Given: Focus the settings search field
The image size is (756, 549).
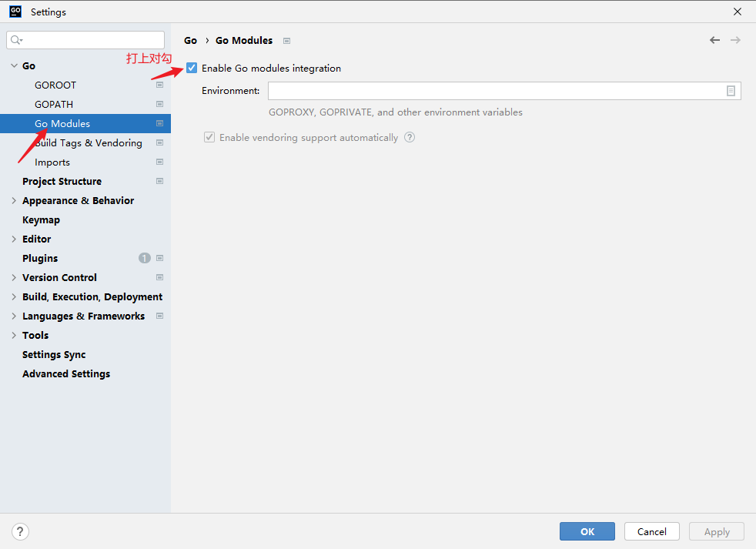Looking at the screenshot, I should [x=85, y=40].
